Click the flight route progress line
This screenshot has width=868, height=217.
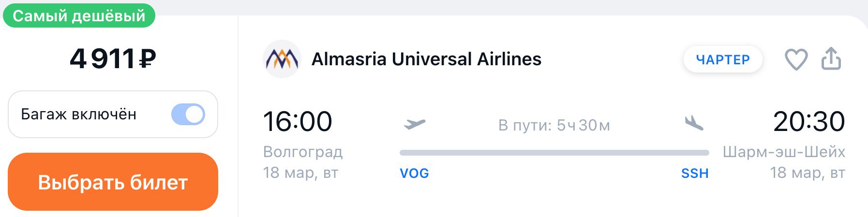click(554, 153)
